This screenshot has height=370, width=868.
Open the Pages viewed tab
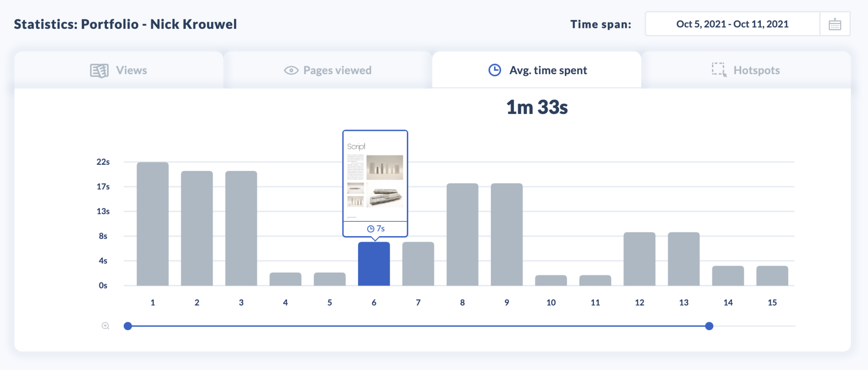pos(328,70)
